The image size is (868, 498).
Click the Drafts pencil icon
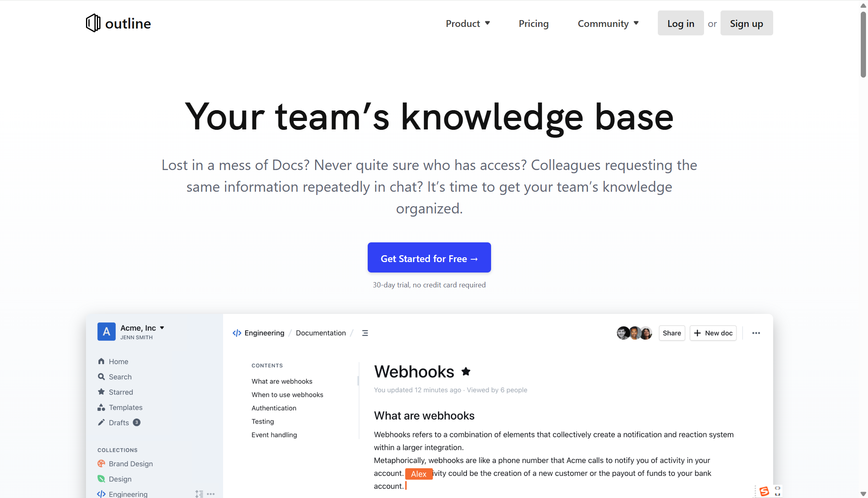[101, 422]
